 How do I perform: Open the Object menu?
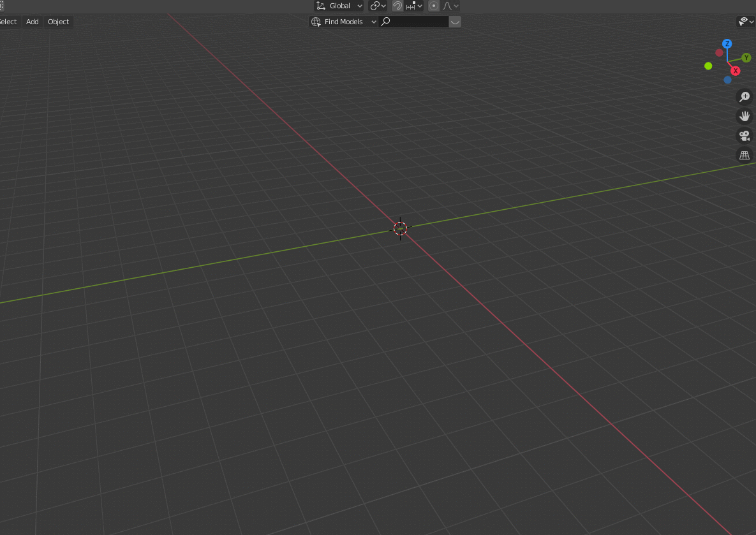coord(58,22)
